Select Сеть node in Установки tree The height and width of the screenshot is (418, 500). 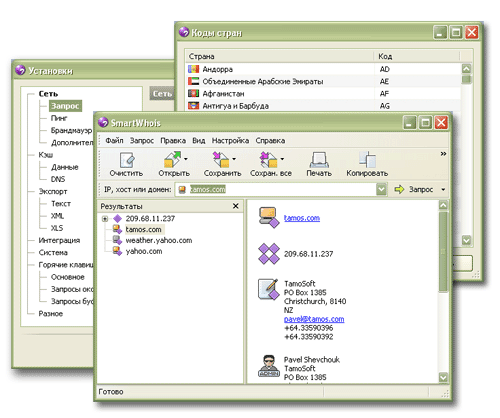48,94
